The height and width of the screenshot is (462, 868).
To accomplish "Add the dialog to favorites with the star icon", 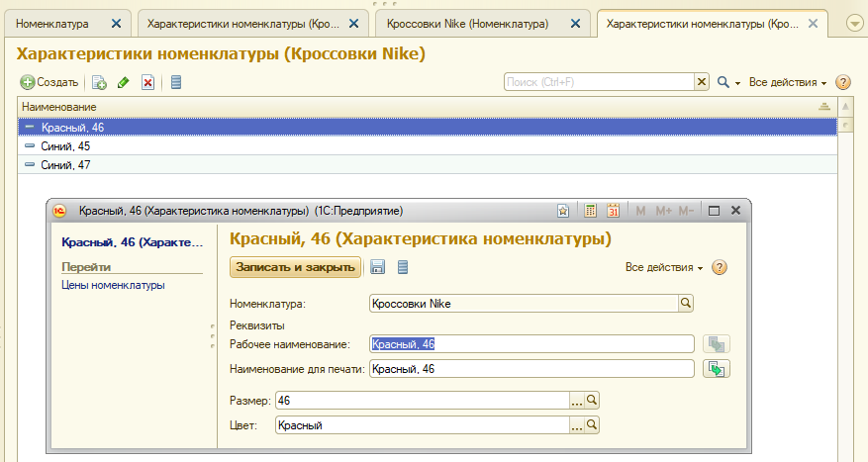I will click(563, 210).
